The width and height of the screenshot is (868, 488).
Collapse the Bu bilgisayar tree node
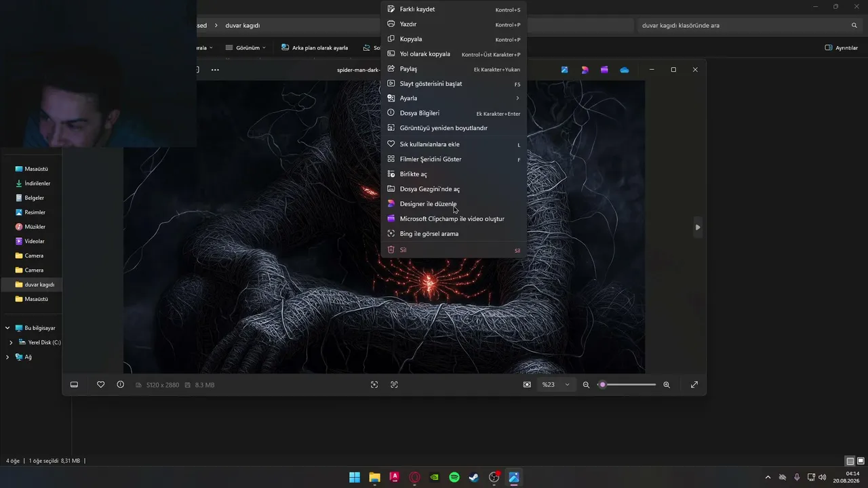[7, 328]
